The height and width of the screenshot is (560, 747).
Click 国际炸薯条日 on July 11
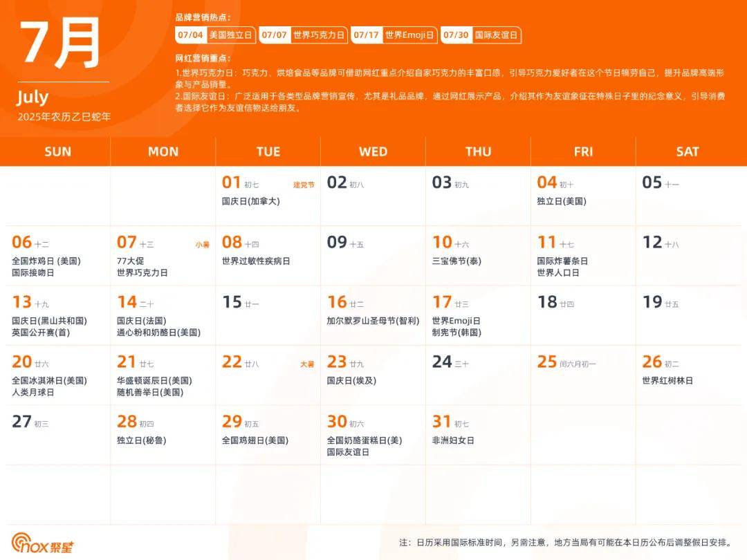tap(562, 261)
